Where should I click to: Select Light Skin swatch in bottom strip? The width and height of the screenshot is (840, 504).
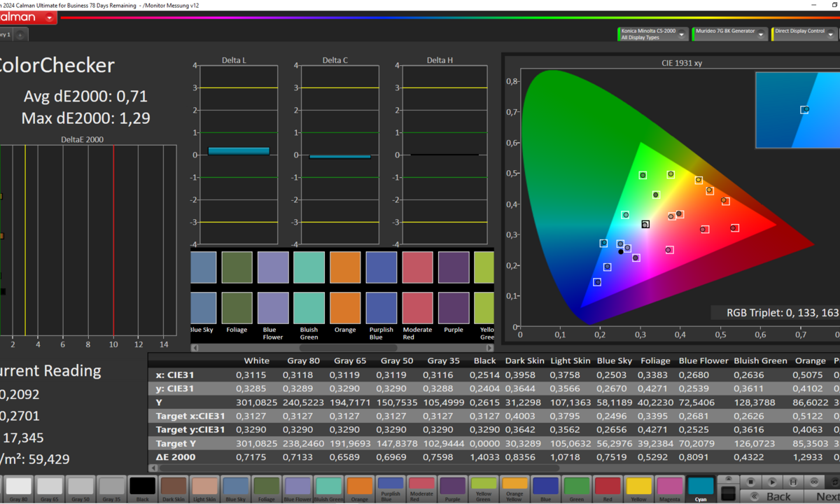pyautogui.click(x=204, y=489)
